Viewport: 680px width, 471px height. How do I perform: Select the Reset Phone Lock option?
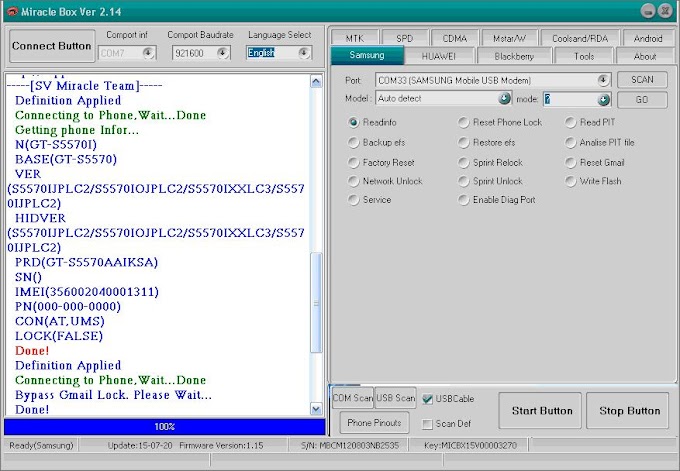click(464, 122)
